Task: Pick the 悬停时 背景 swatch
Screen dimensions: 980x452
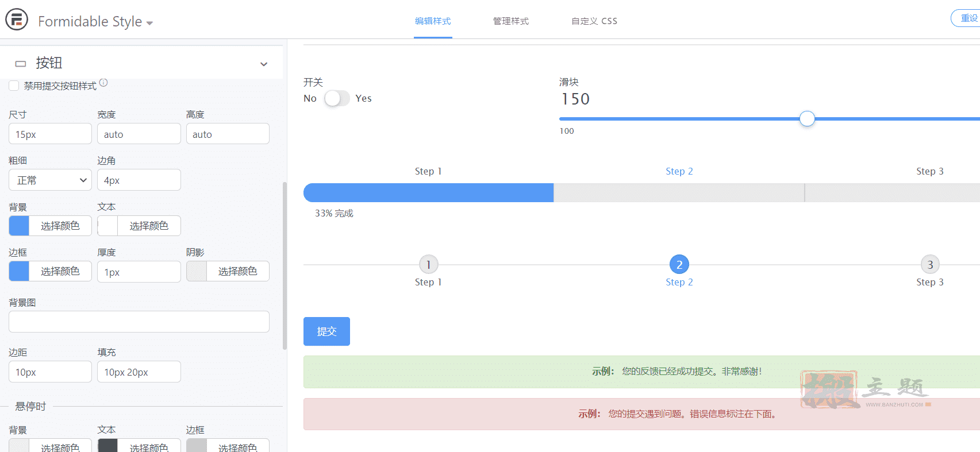Action: click(x=19, y=446)
